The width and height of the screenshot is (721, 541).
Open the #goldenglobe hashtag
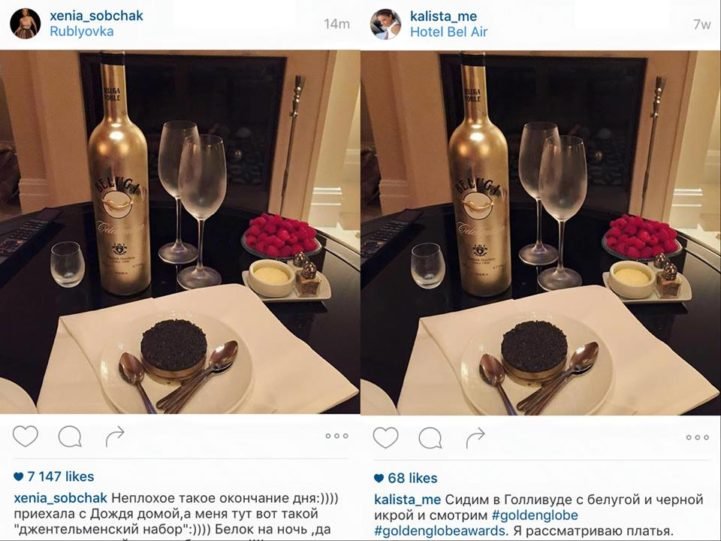(535, 515)
